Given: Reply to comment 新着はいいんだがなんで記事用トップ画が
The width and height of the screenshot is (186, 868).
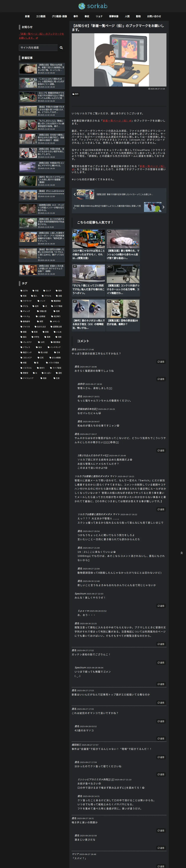Looking at the screenshot, I should pos(161,703).
